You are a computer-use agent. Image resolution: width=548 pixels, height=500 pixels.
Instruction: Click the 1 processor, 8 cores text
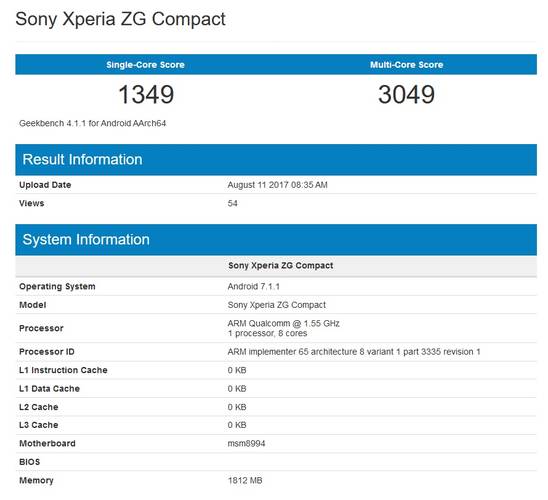[x=267, y=333]
